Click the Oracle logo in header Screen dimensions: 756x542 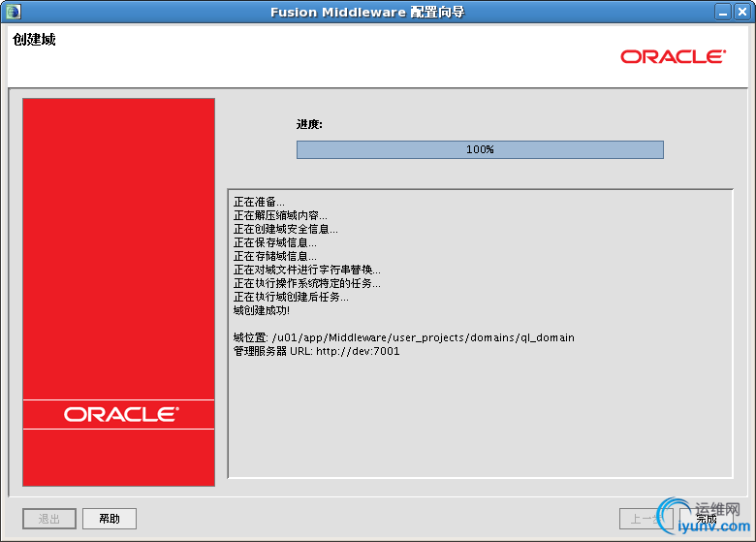(673, 57)
